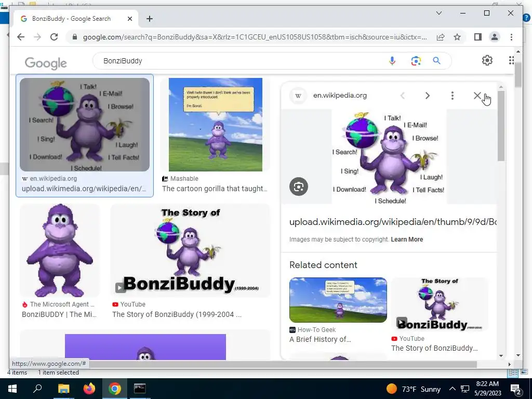This screenshot has width=532, height=399.
Task: Open Chrome side panel icon
Action: tap(478, 37)
